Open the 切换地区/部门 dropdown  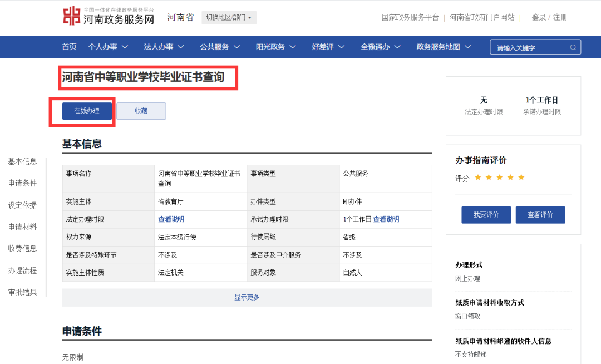point(229,17)
